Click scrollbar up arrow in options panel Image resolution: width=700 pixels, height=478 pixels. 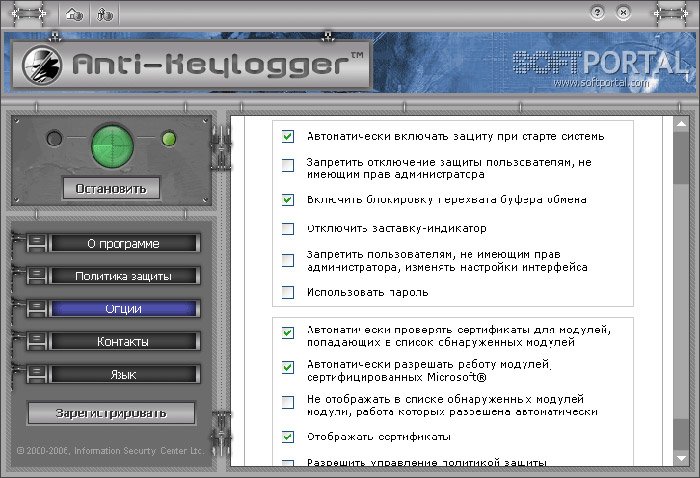681,124
